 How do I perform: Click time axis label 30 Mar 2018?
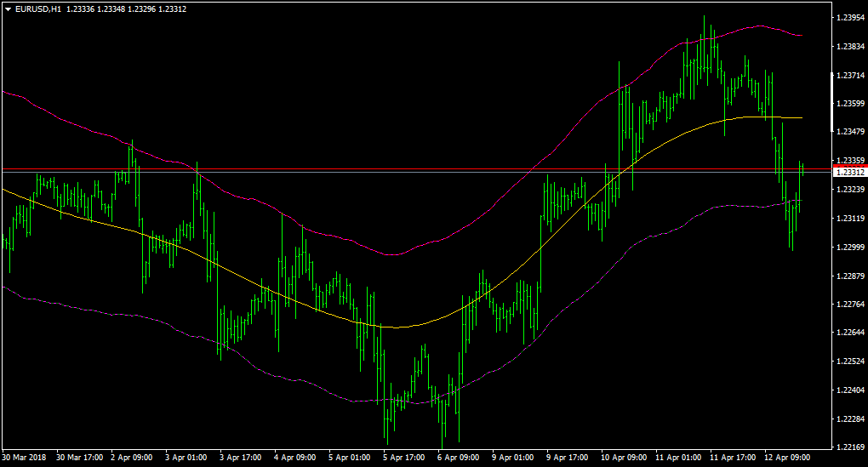click(25, 458)
